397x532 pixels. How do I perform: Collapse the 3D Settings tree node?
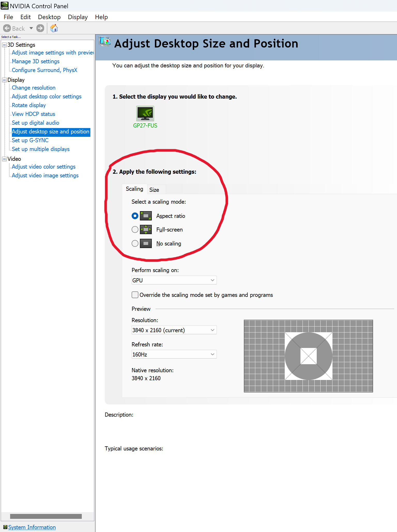point(4,45)
